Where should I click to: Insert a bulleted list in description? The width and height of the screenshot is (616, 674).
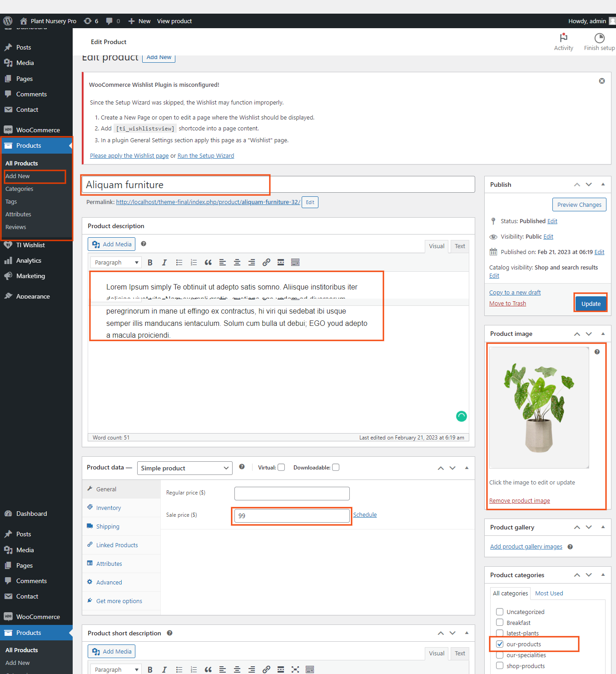(179, 263)
